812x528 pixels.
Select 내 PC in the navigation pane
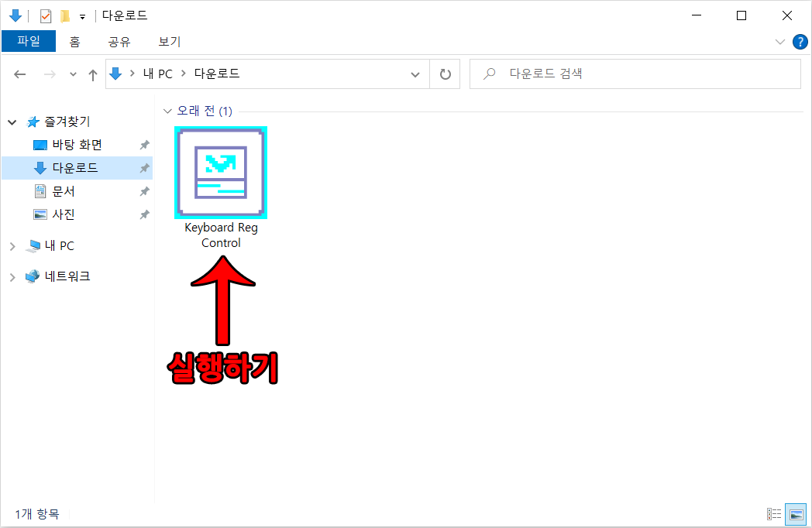pyautogui.click(x=60, y=245)
